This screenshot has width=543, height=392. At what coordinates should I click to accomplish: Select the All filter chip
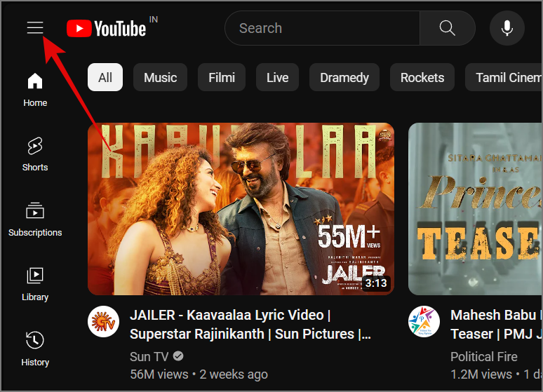[x=105, y=77]
